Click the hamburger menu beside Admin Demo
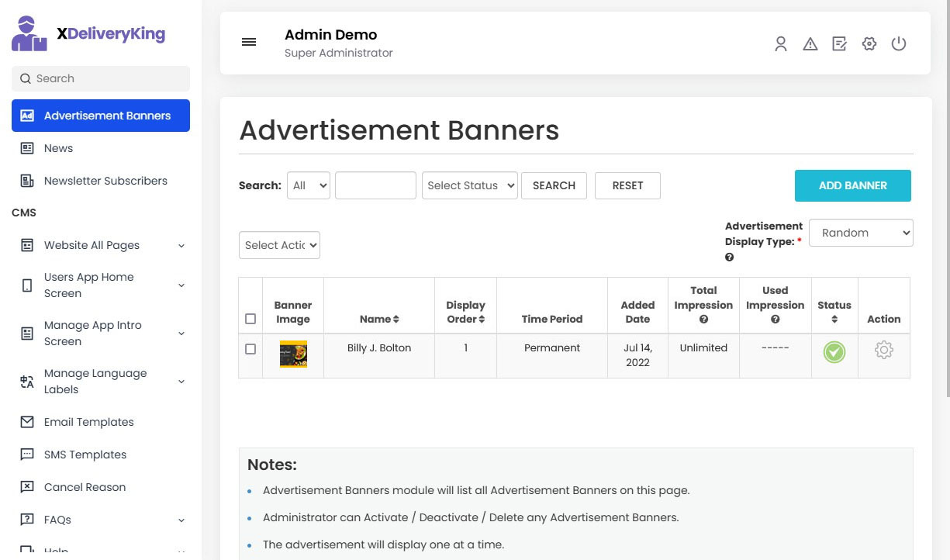The height and width of the screenshot is (560, 950). (x=249, y=42)
